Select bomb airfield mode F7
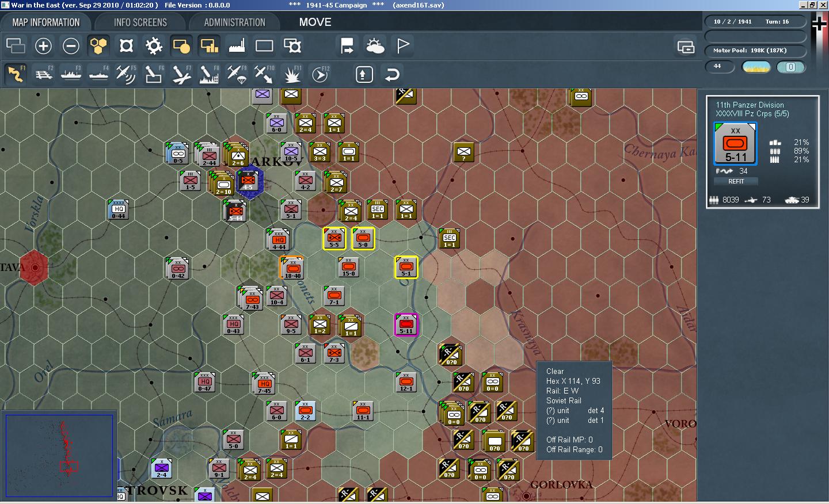The image size is (829, 504). click(x=181, y=74)
